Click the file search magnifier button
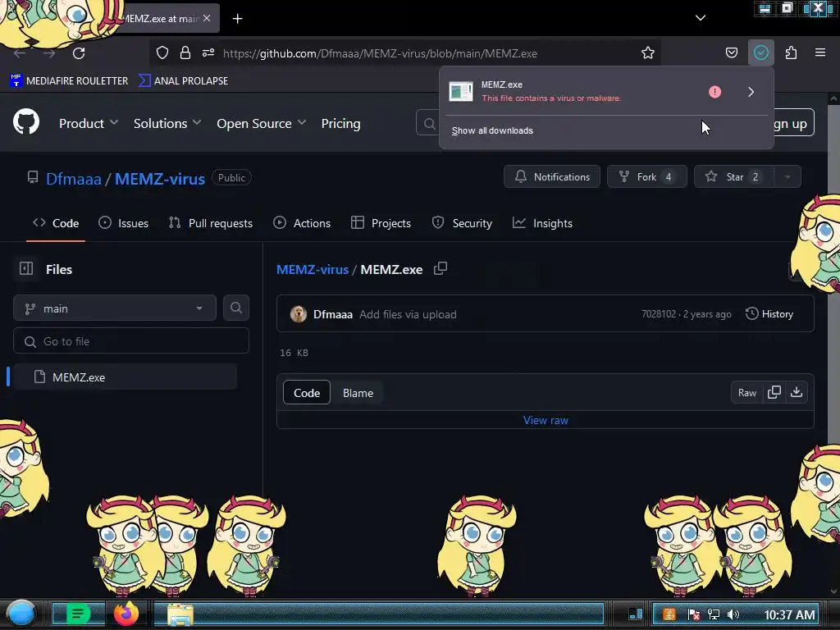 click(x=236, y=308)
